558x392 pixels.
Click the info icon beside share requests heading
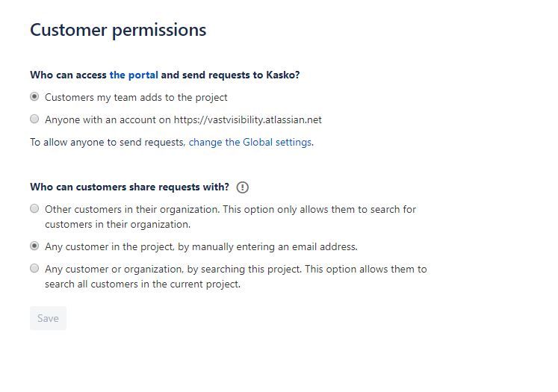tap(242, 187)
